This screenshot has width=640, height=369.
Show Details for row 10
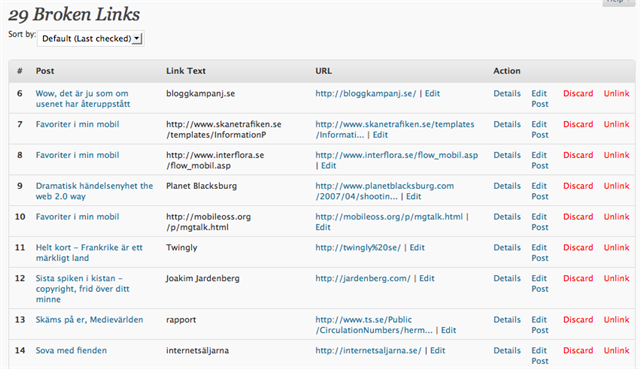click(x=507, y=217)
